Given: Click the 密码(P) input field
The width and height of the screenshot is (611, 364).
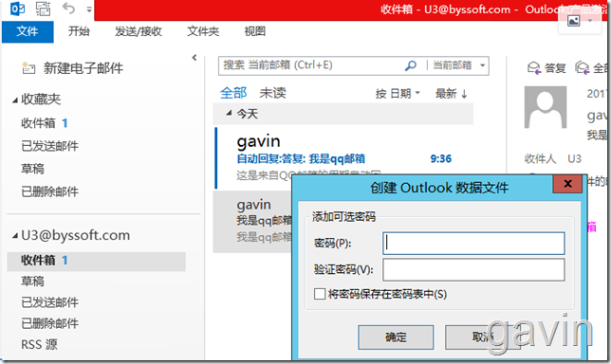Looking at the screenshot, I should tap(473, 244).
